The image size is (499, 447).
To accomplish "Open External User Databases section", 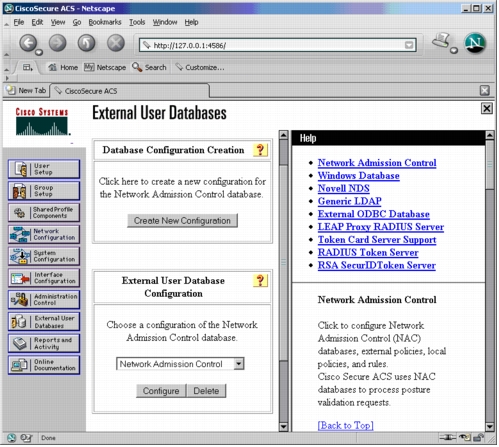I will [x=44, y=322].
